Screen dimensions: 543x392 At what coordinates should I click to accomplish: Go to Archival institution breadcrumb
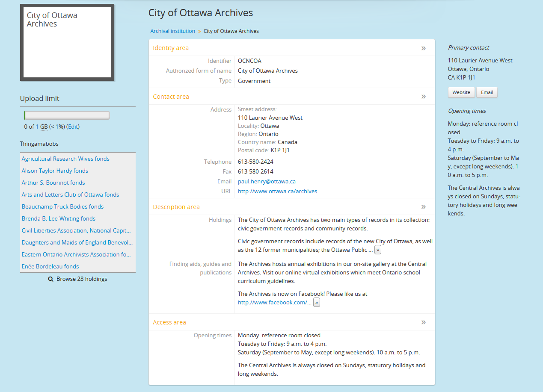(x=172, y=31)
